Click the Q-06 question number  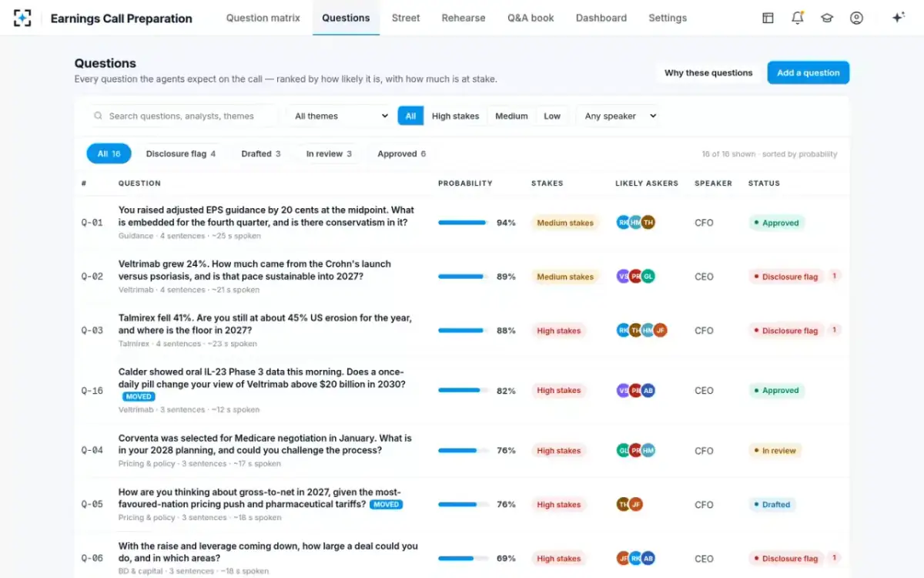[92, 559]
